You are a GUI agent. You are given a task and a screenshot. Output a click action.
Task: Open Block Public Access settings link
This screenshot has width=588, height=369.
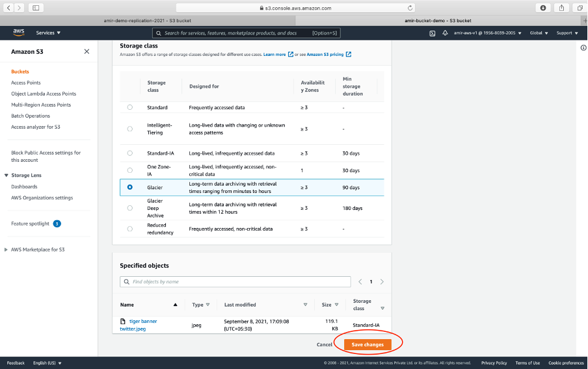[46, 156]
